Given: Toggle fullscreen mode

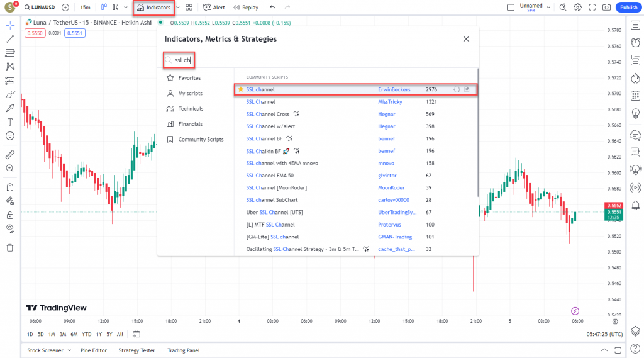Looking at the screenshot, I should click(592, 8).
